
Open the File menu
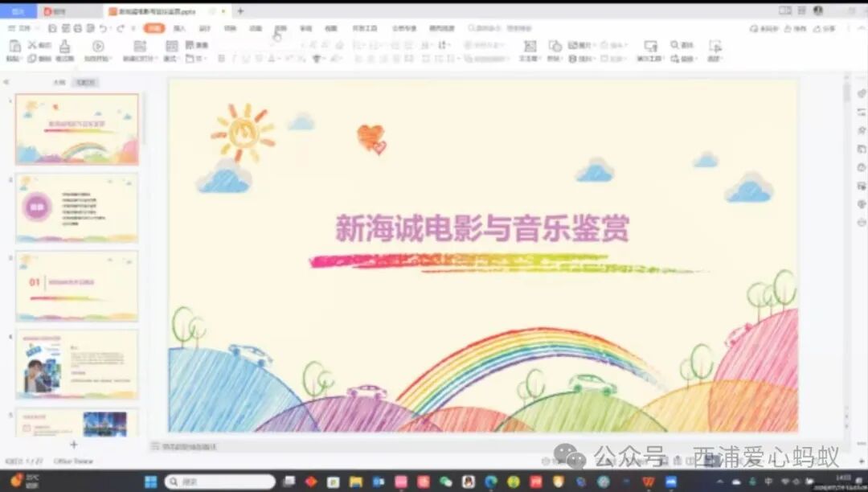point(21,28)
